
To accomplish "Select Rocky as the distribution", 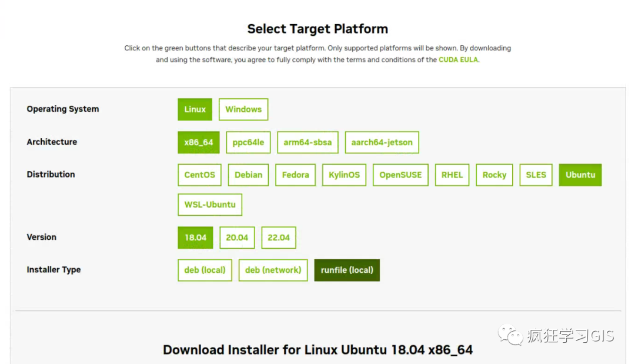I will (x=494, y=175).
